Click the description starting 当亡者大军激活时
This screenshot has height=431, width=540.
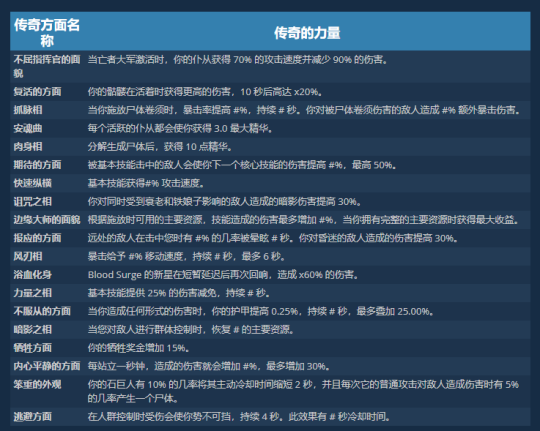pos(238,60)
